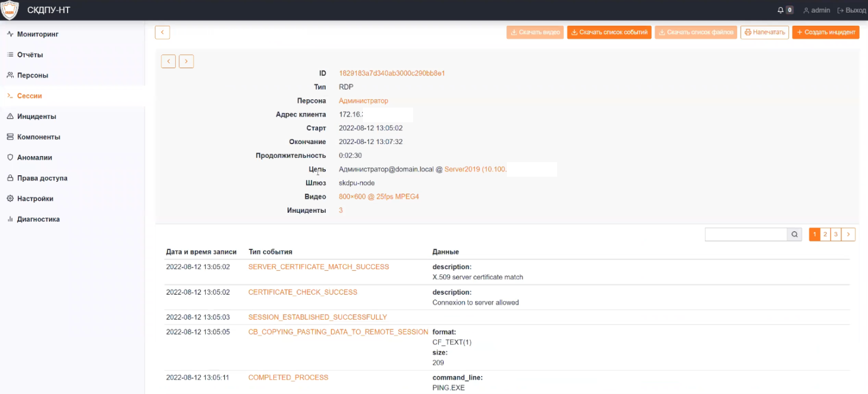The width and height of the screenshot is (868, 394).
Task: Select start time 2022-08-12 13:05:02 value
Action: click(371, 129)
